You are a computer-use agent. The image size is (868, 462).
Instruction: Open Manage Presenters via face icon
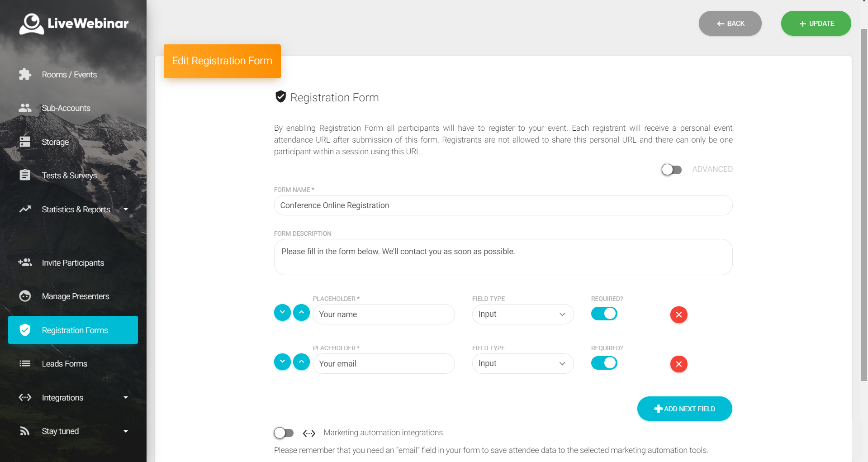25,296
